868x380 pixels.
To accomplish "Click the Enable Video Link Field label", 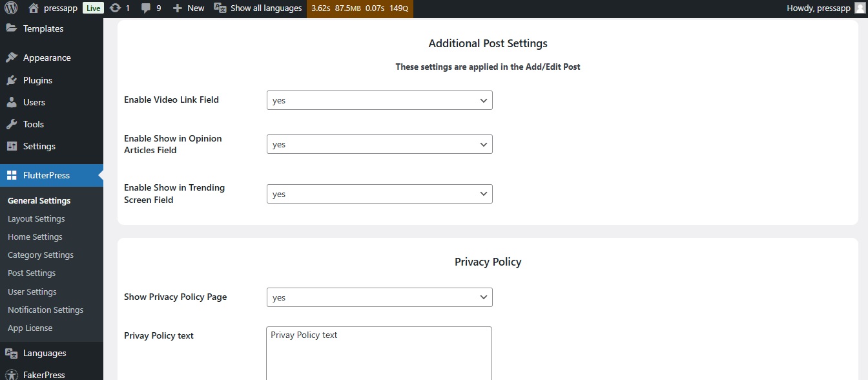I will (171, 100).
